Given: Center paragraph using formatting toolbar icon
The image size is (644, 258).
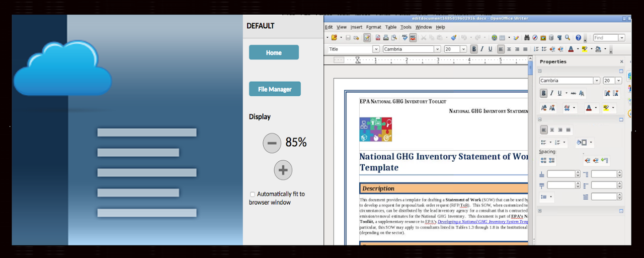Looking at the screenshot, I should coord(509,49).
